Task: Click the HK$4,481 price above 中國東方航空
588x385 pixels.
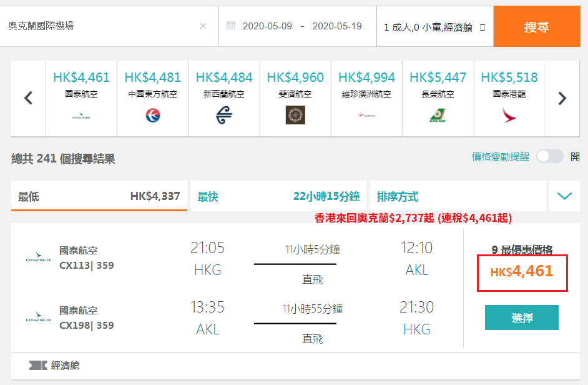Action: (153, 77)
